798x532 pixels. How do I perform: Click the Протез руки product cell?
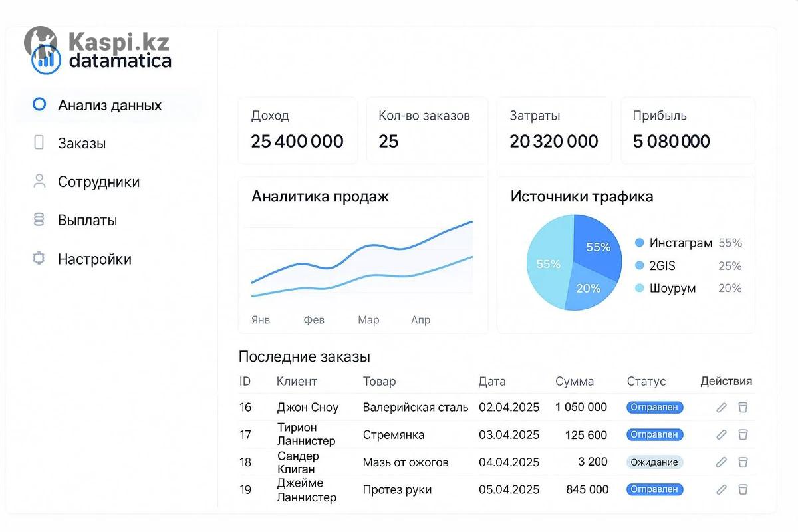(x=397, y=490)
